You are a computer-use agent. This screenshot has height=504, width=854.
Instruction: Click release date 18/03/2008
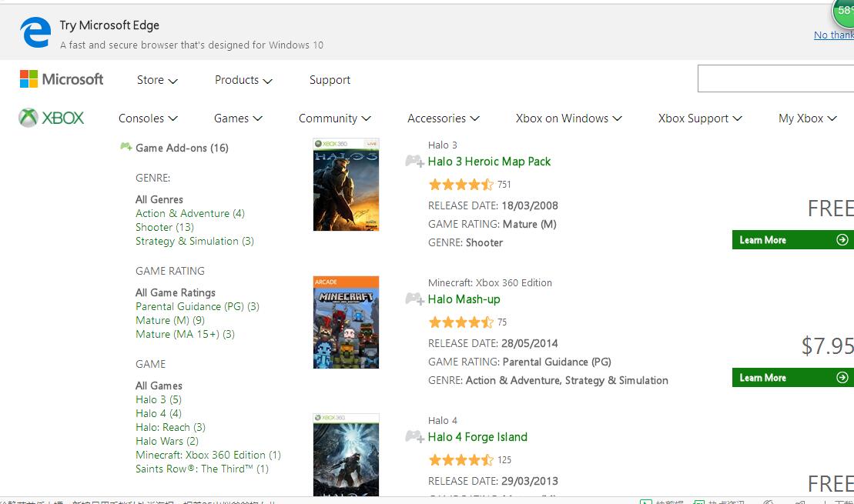pyautogui.click(x=529, y=205)
